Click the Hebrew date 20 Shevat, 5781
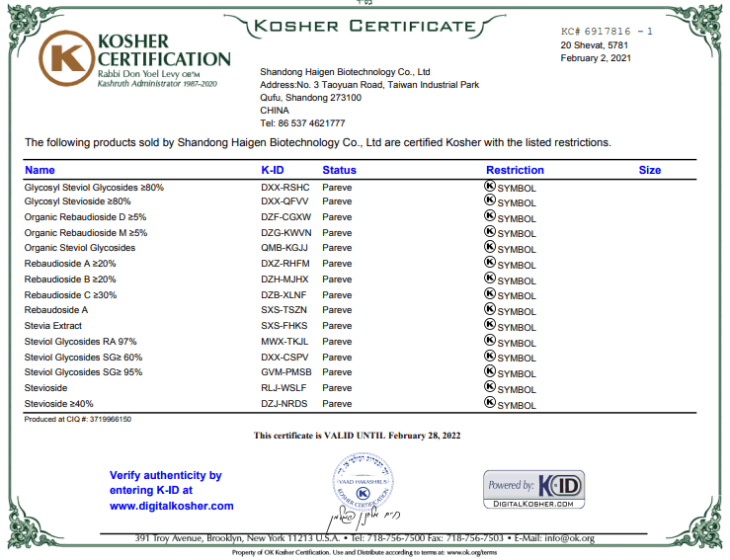The image size is (730, 560). pyautogui.click(x=595, y=45)
